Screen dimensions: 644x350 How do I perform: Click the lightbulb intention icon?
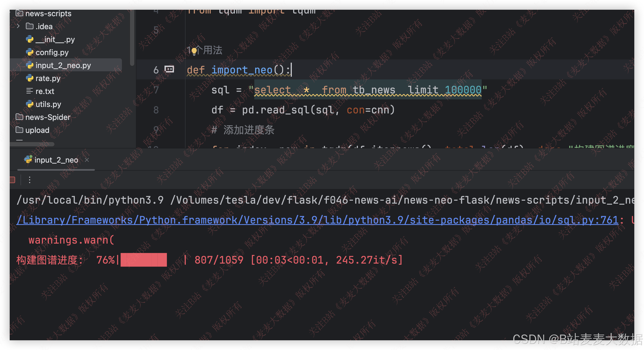click(x=194, y=51)
